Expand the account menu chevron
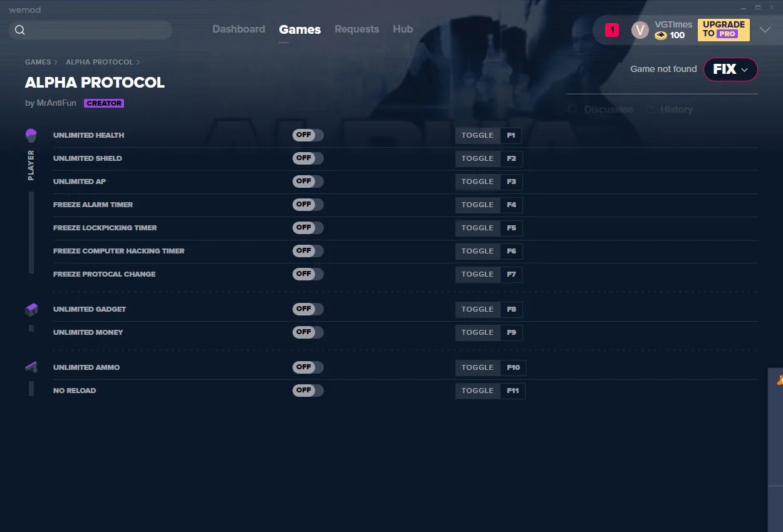Viewport: 783px width, 532px height. pos(765,30)
